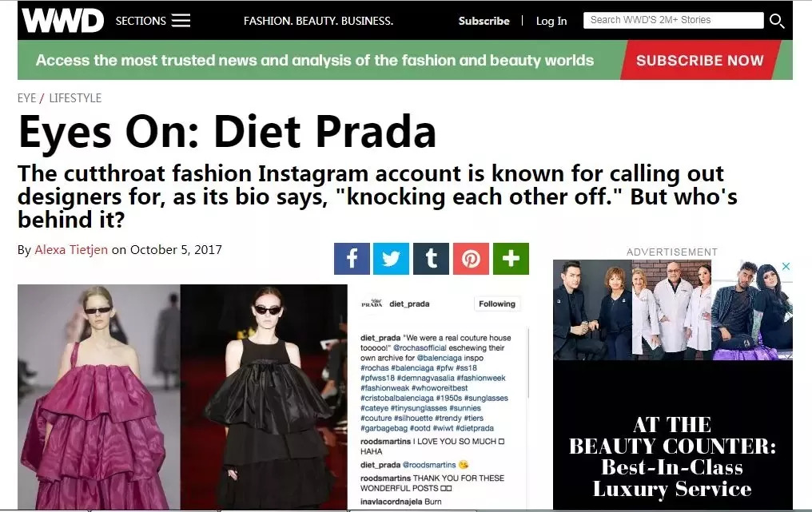This screenshot has height=512, width=812.
Task: Open author Alexa Tietjen's page
Action: (x=71, y=249)
